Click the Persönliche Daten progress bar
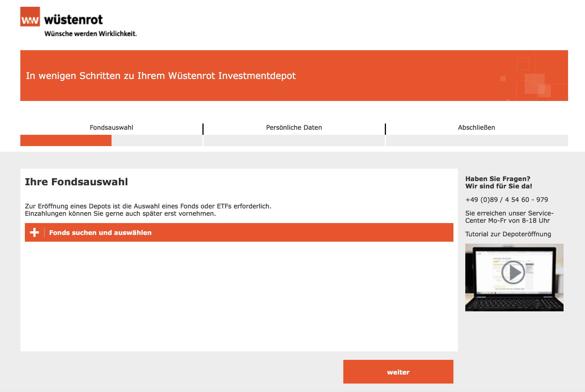Screen dimensions: 585x392 [294, 140]
